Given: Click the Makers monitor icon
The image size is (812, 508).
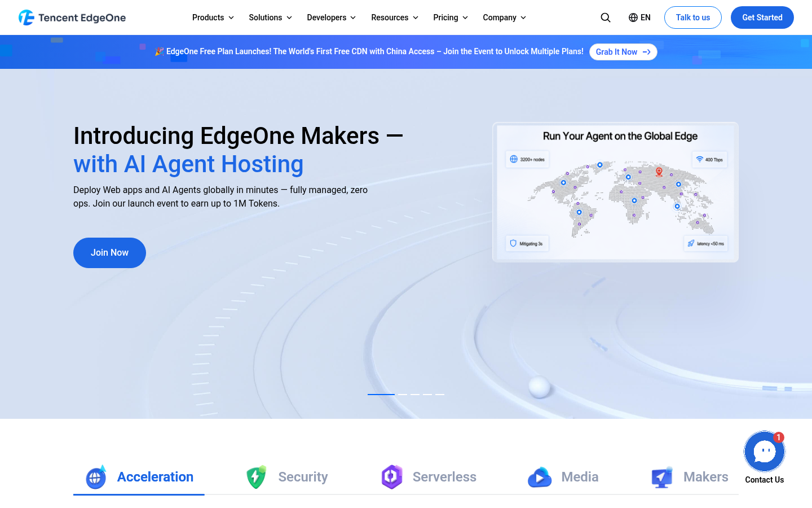Looking at the screenshot, I should click(x=662, y=478).
